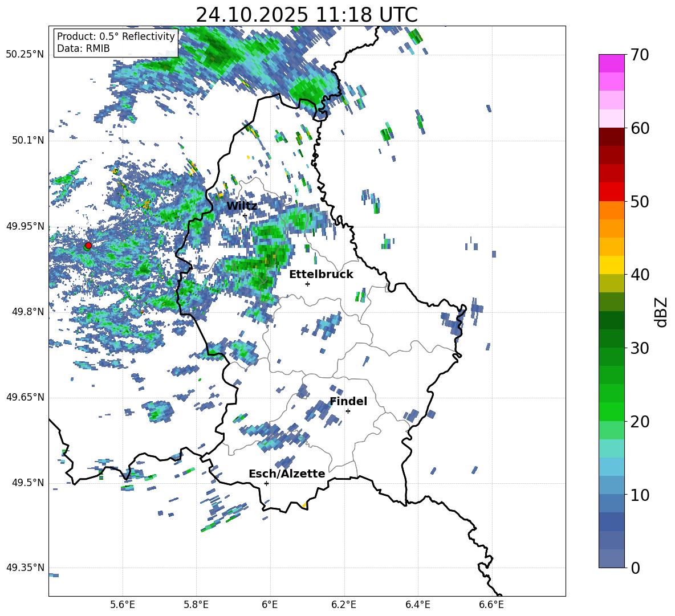Click the colorbar tick label 70
675x616 pixels.
[x=640, y=55]
